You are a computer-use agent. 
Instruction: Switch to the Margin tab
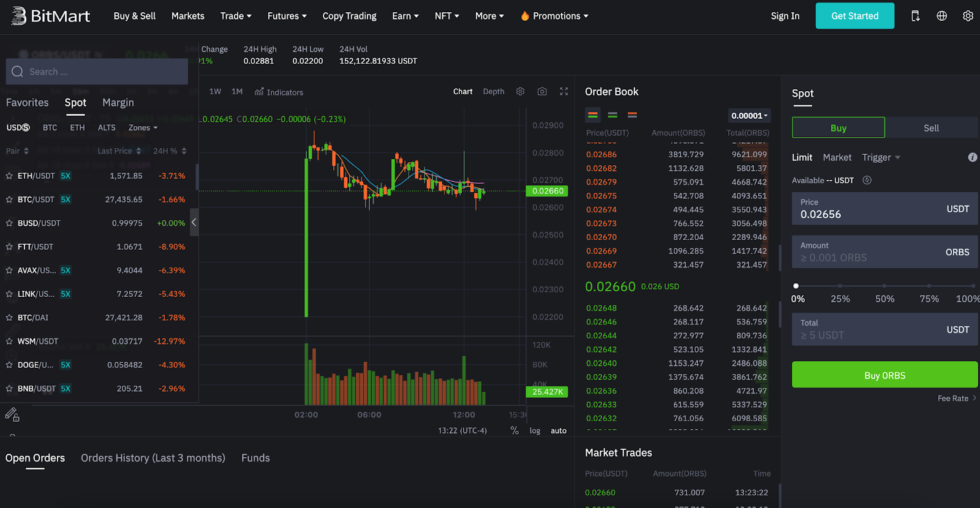(x=118, y=102)
